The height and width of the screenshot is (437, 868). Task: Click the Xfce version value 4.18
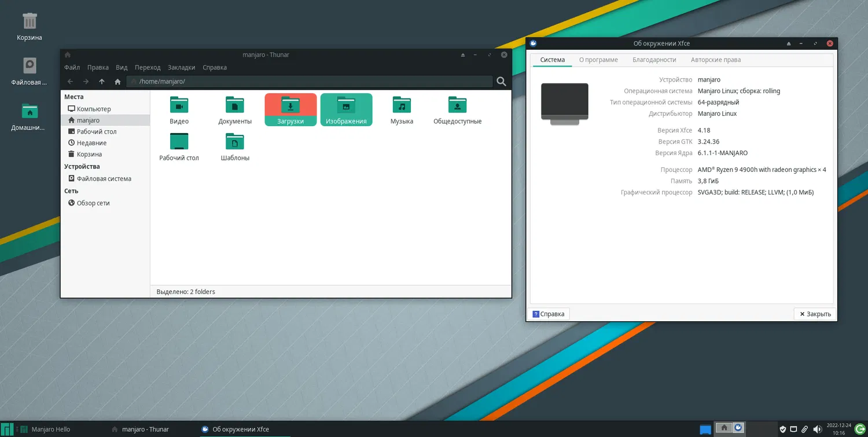click(704, 131)
